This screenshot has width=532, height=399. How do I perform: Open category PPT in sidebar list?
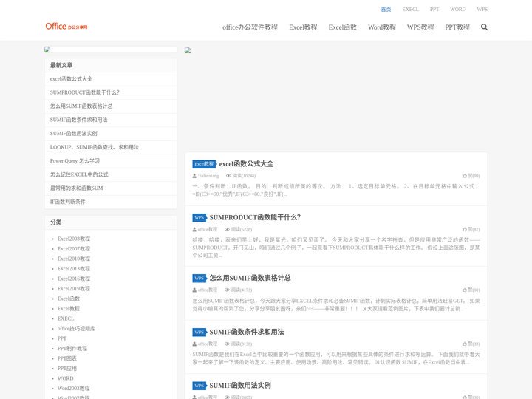[x=62, y=338]
